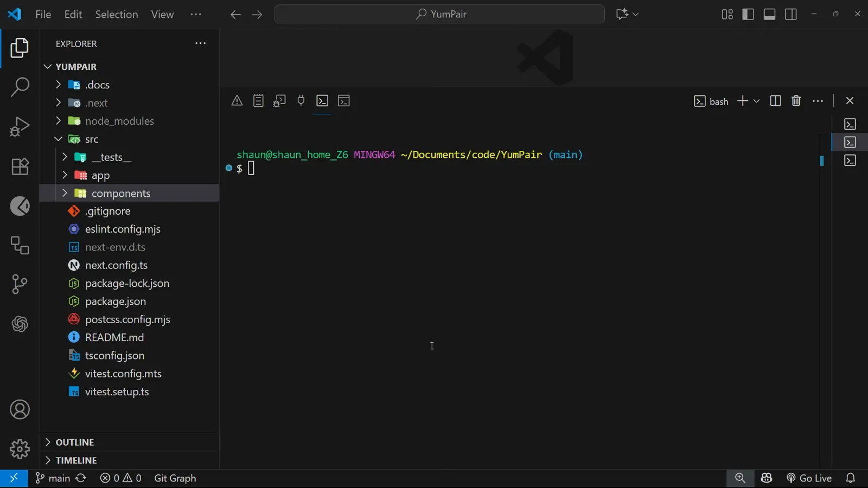Open the Search view in activity bar

tap(20, 87)
